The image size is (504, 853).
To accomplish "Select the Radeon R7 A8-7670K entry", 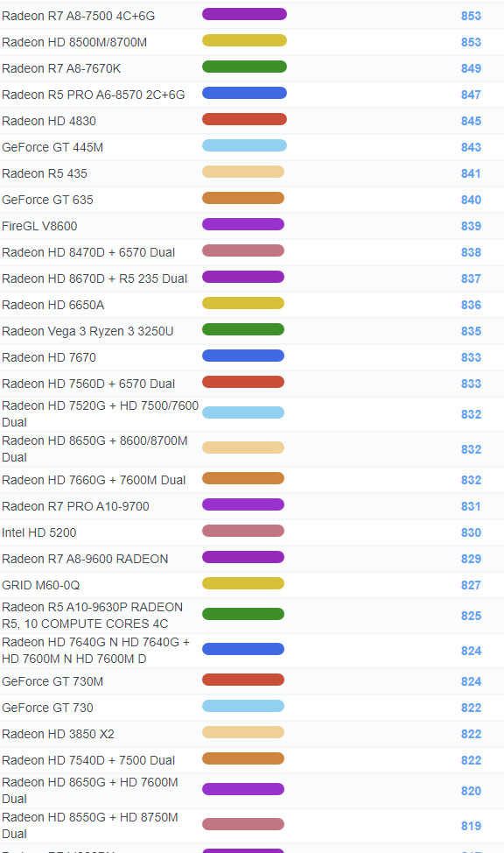I will pyautogui.click(x=61, y=68).
